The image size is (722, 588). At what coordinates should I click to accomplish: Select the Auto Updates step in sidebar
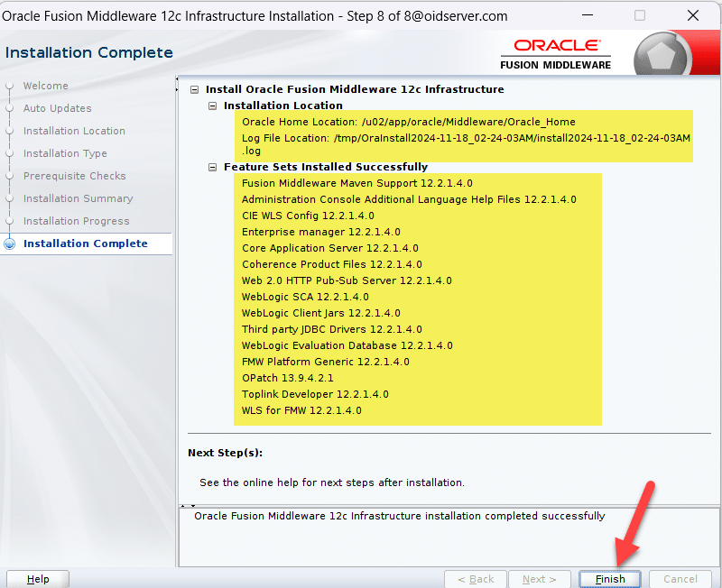coord(57,108)
